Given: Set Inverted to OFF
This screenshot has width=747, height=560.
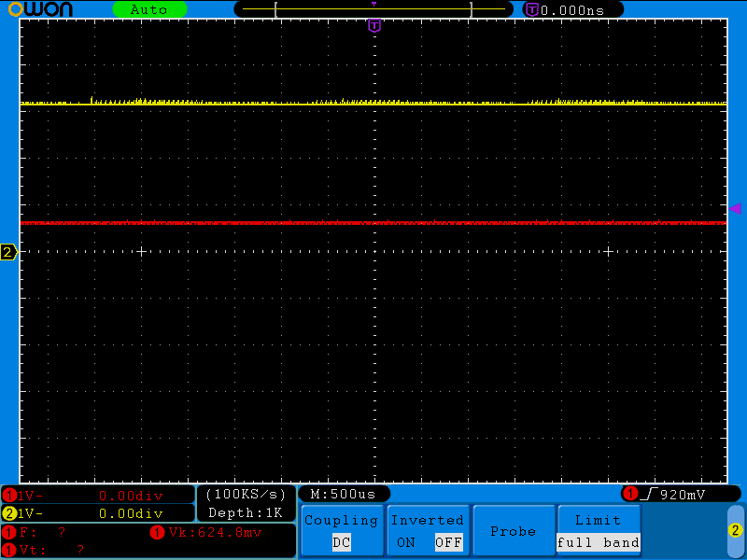Looking at the screenshot, I should pos(448,542).
